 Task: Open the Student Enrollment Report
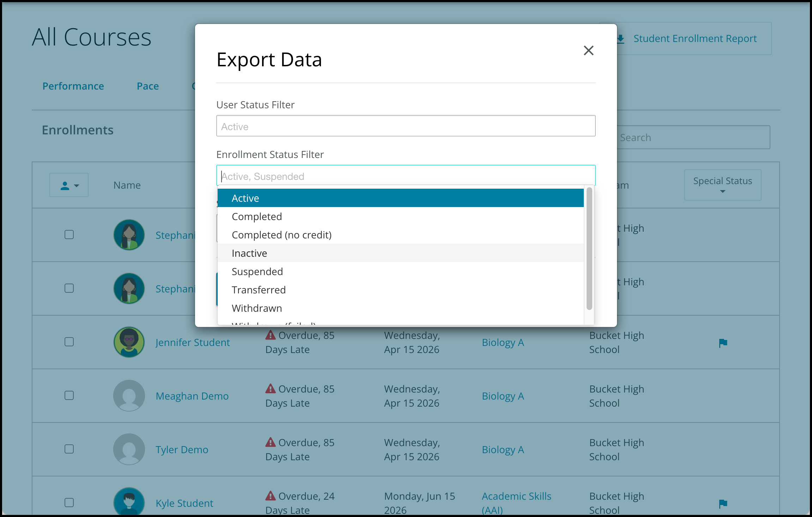(695, 38)
